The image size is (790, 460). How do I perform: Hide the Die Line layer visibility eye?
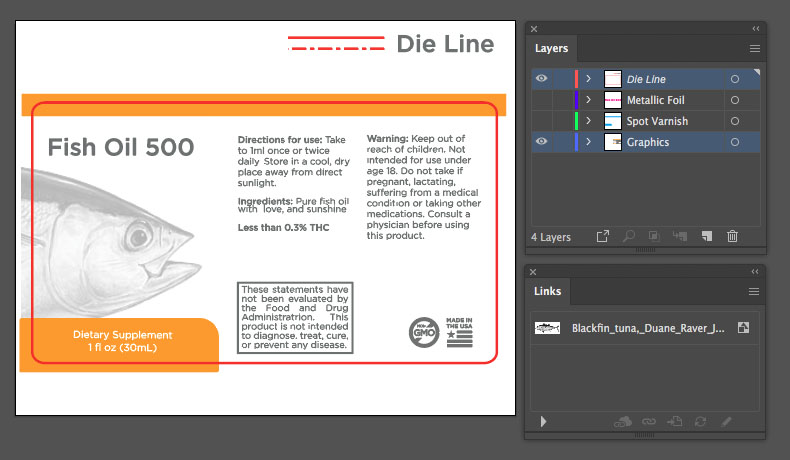[x=542, y=79]
